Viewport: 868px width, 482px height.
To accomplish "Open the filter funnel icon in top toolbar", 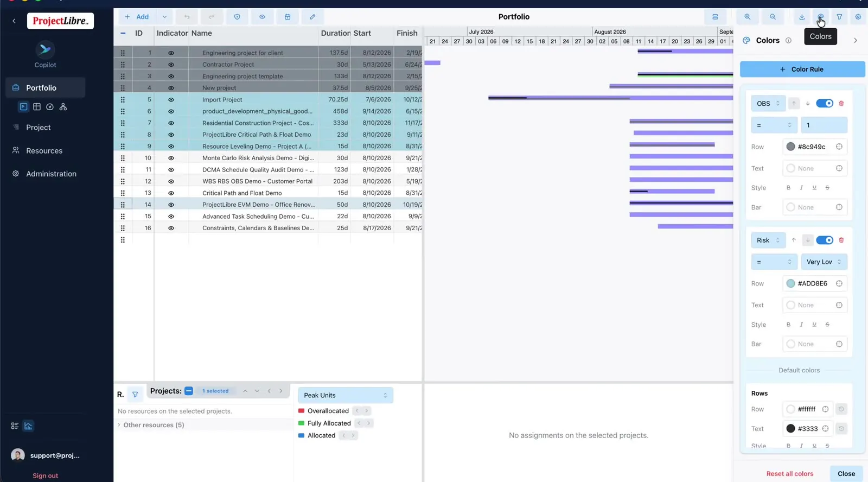I will 839,17.
